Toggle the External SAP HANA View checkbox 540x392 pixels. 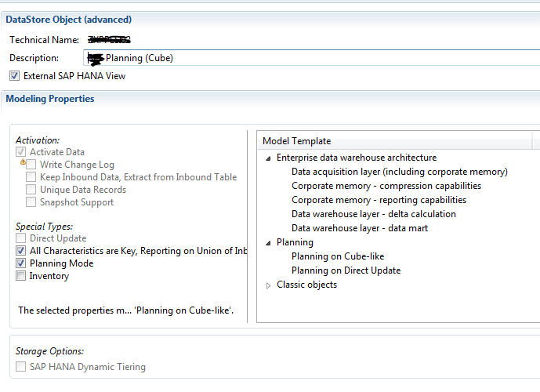[15, 76]
